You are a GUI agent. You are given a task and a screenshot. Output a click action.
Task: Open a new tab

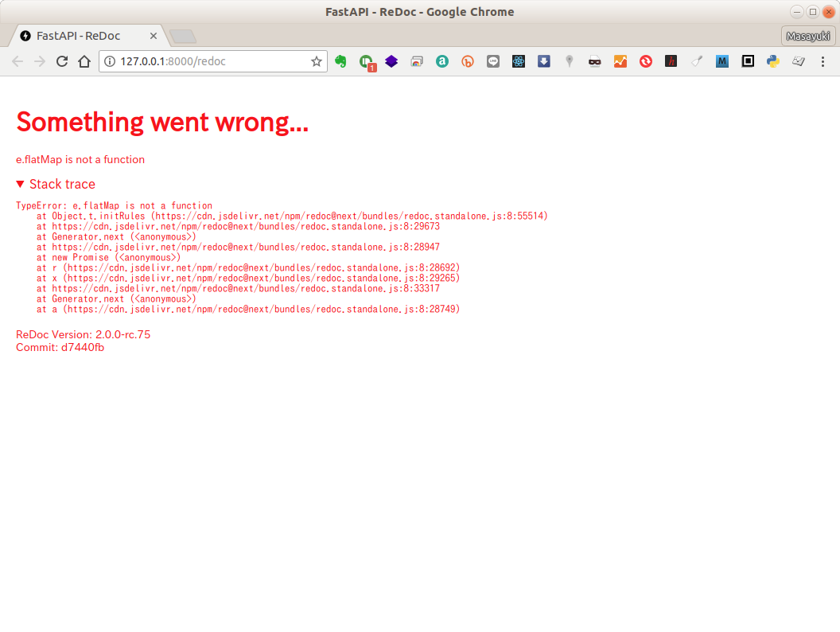183,37
